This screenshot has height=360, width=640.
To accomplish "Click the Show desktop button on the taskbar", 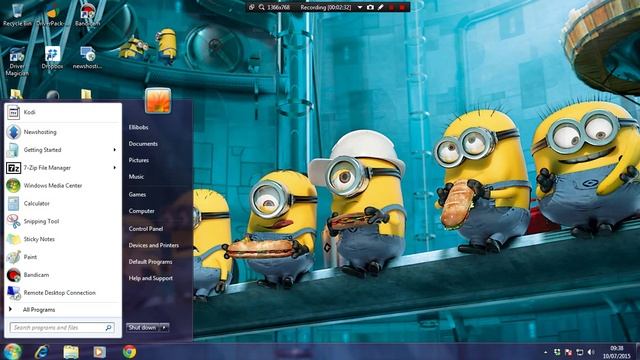I will tap(637, 352).
